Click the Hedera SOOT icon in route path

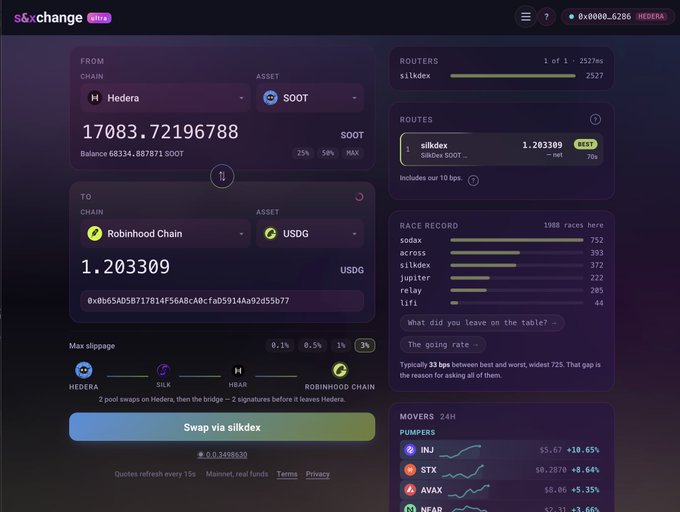point(84,370)
